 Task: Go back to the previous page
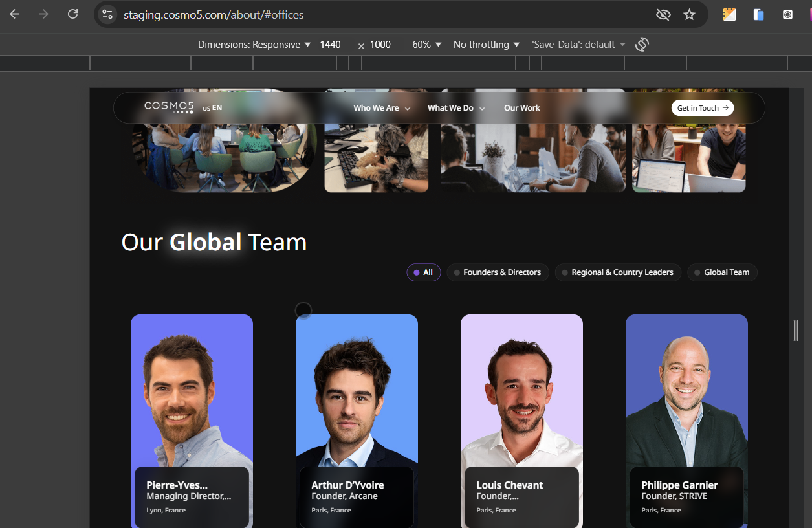[14, 14]
